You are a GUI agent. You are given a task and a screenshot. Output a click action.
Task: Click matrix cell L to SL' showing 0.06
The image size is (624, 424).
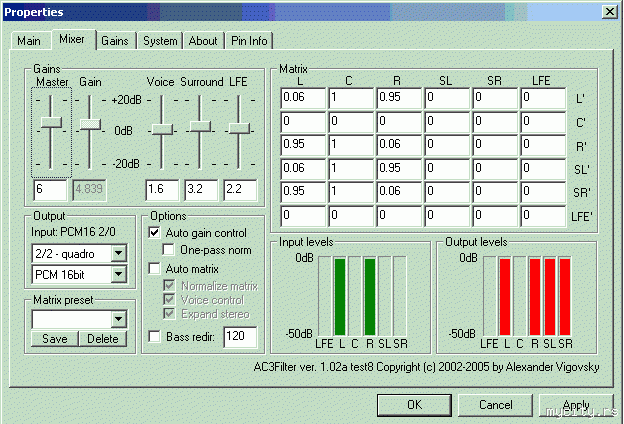coord(303,169)
